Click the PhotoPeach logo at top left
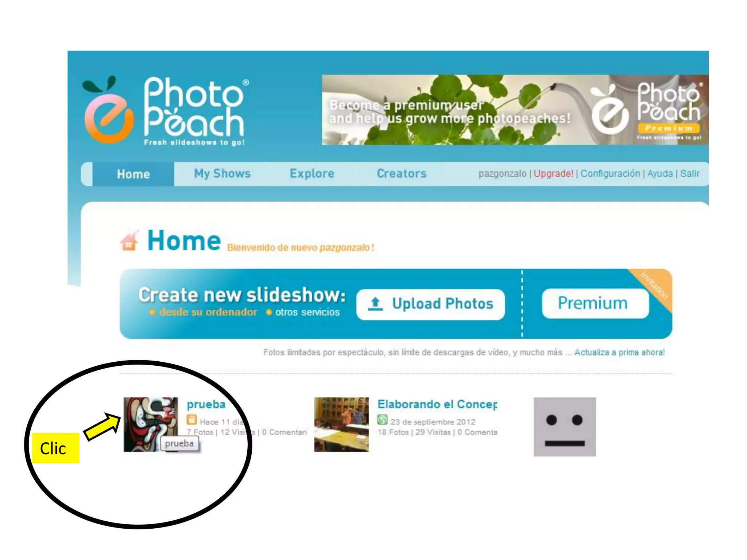Viewport: 747px width, 560px height. [x=166, y=111]
